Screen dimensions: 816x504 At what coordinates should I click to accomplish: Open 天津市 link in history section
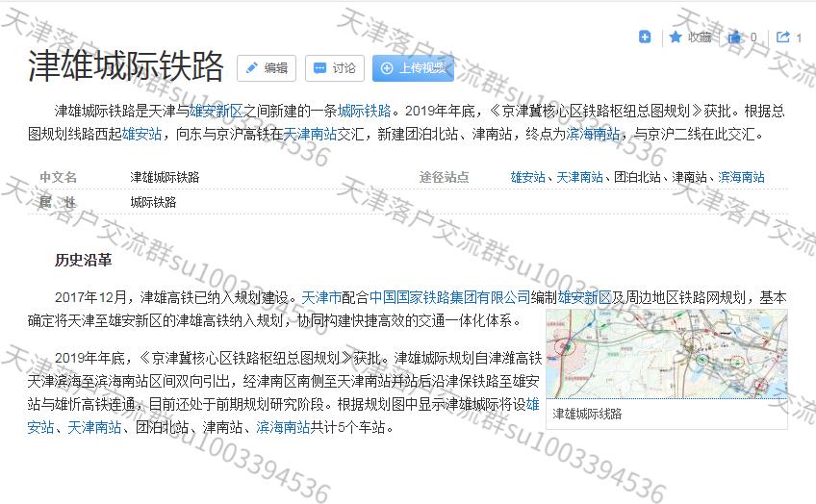coord(321,297)
